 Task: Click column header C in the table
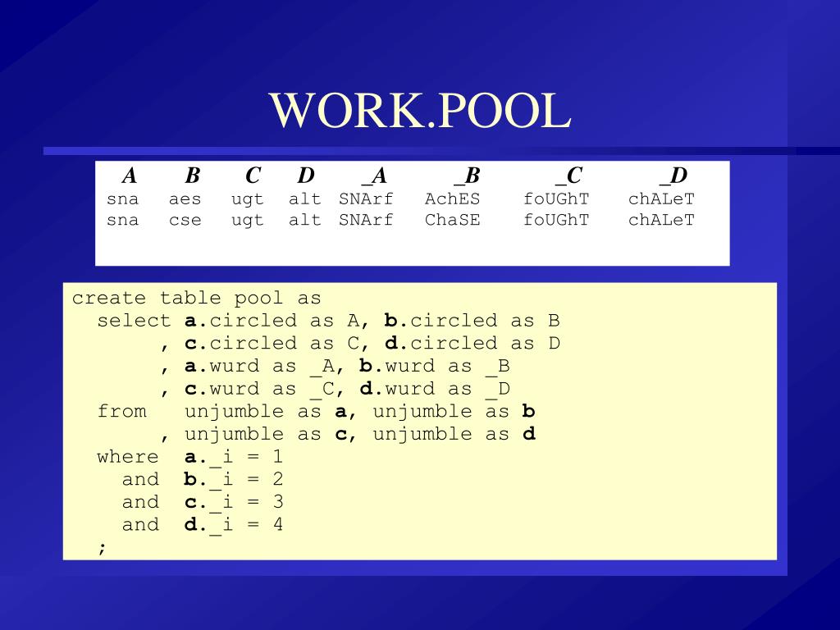point(253,176)
